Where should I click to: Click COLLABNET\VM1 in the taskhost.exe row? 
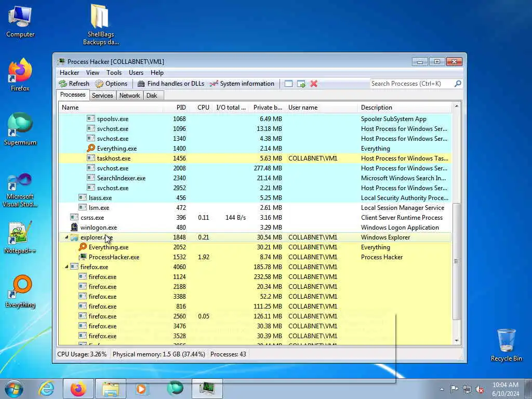[x=313, y=158]
